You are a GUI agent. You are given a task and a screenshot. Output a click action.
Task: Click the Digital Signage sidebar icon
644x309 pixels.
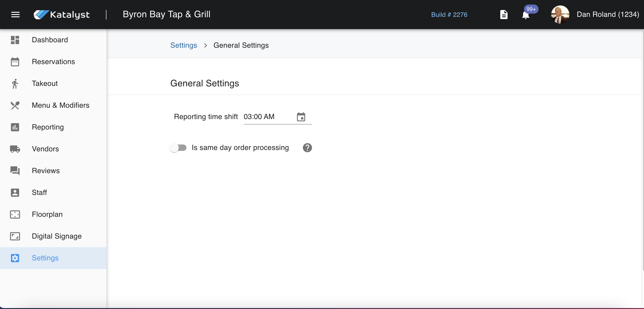[x=15, y=236]
